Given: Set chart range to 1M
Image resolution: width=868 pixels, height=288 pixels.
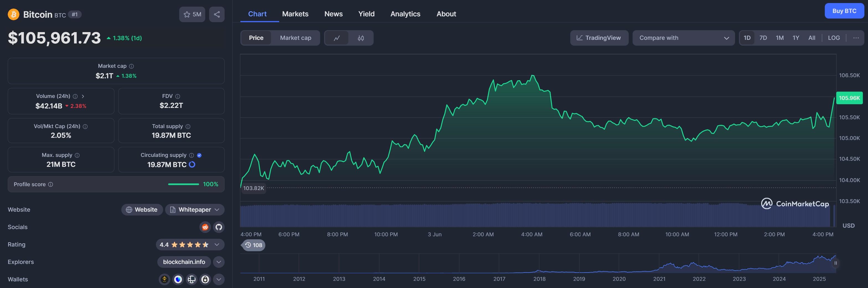Looking at the screenshot, I should (x=779, y=38).
